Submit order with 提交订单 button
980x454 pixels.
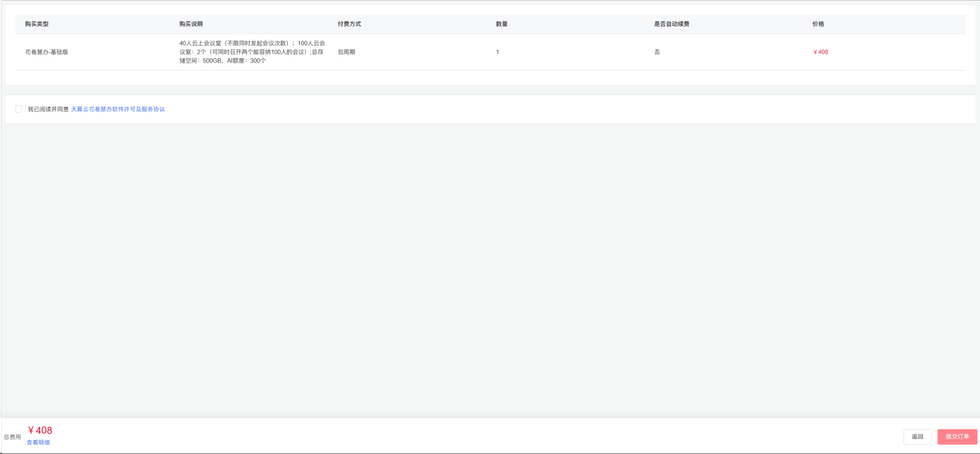tap(957, 437)
